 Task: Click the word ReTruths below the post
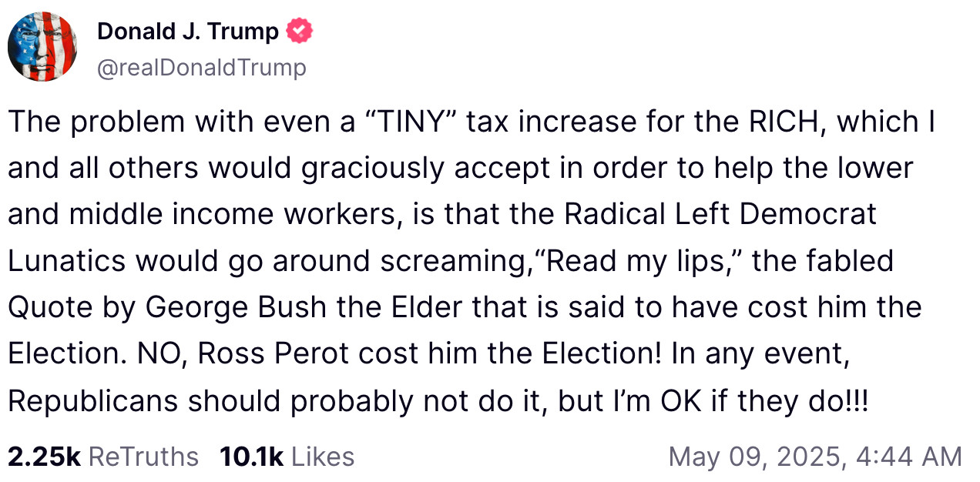pyautogui.click(x=144, y=457)
